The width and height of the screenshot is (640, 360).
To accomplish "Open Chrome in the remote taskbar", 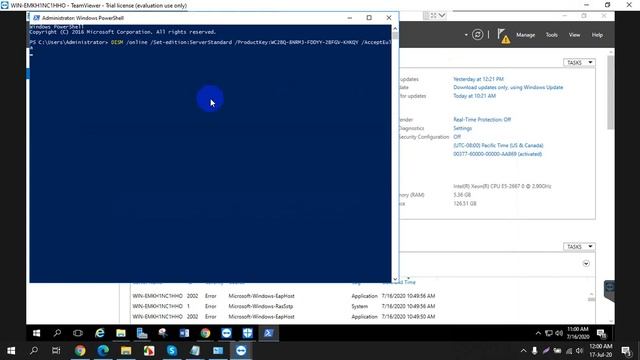I will click(205, 333).
